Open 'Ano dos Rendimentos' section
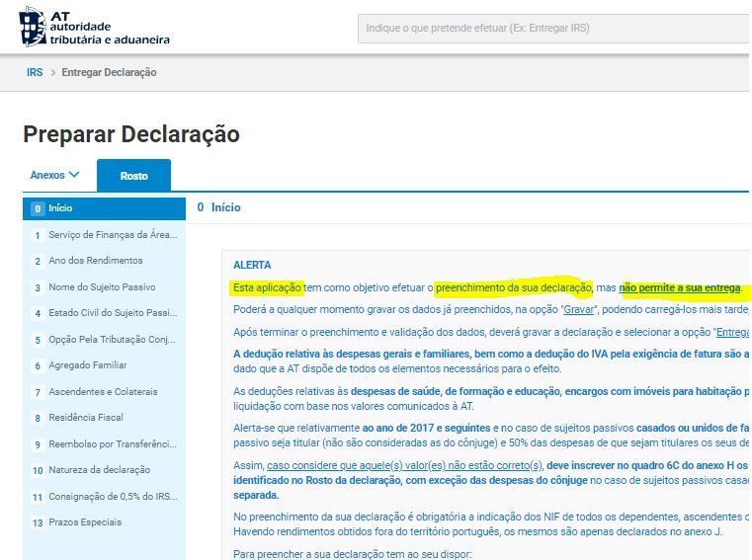Image resolution: width=752 pixels, height=560 pixels. [104, 261]
